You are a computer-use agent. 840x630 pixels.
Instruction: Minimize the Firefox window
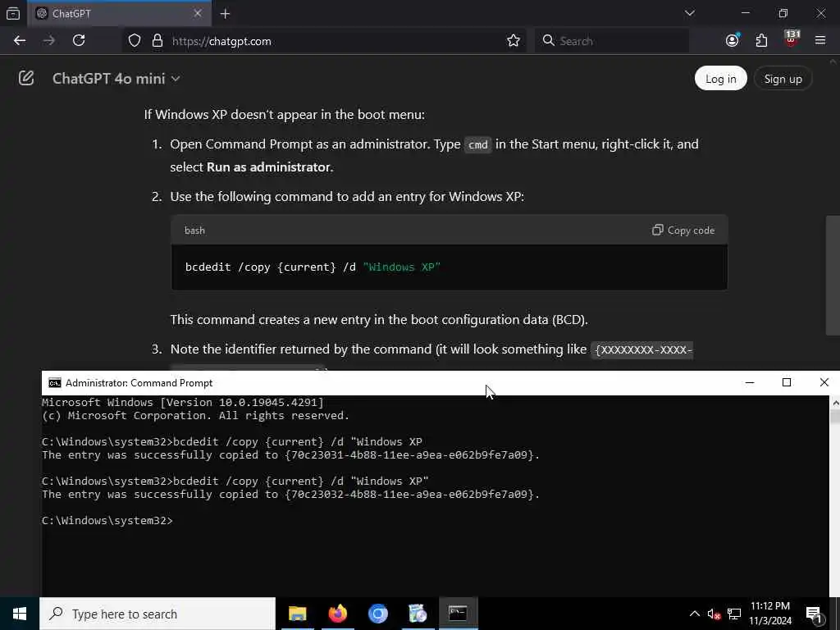(745, 13)
